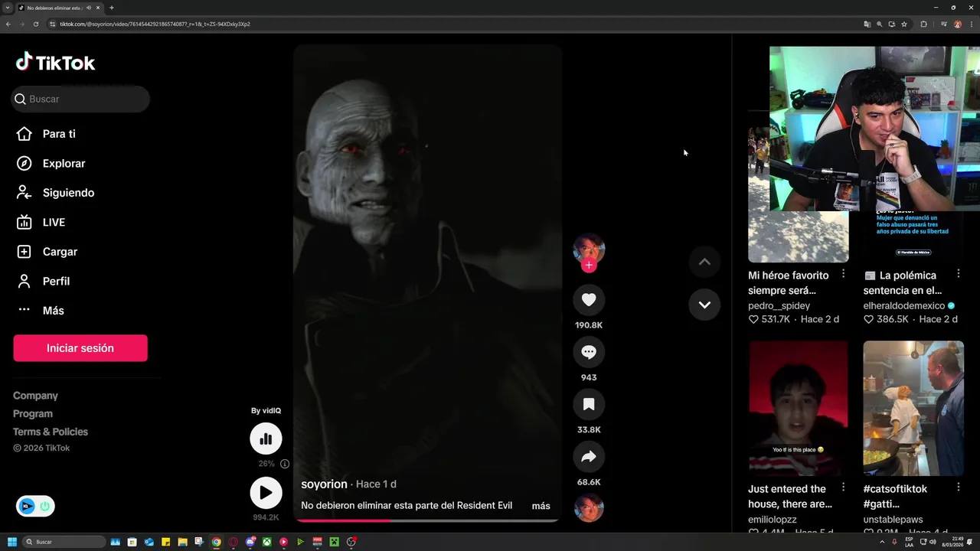This screenshot has width=980, height=551.
Task: Expand the caption with más
Action: click(541, 506)
